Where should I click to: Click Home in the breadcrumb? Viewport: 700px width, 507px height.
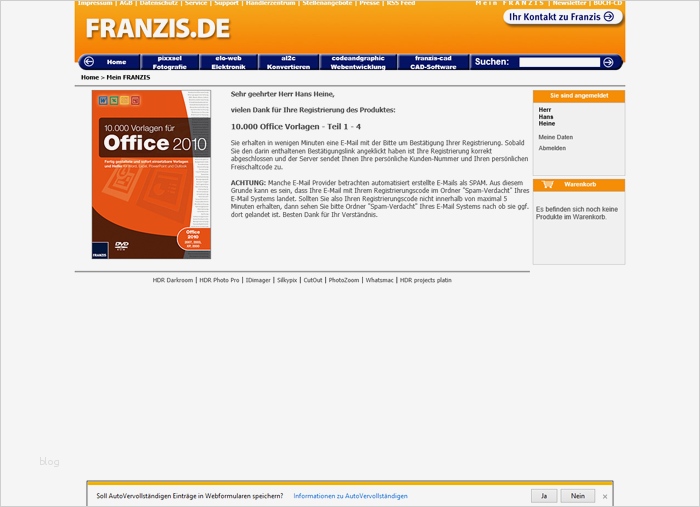(x=90, y=77)
